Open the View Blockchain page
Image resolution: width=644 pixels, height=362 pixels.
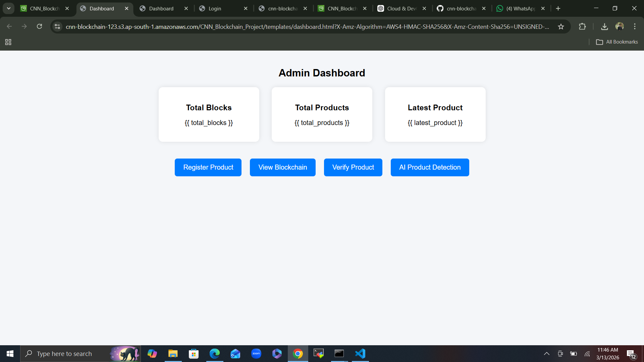pos(282,167)
